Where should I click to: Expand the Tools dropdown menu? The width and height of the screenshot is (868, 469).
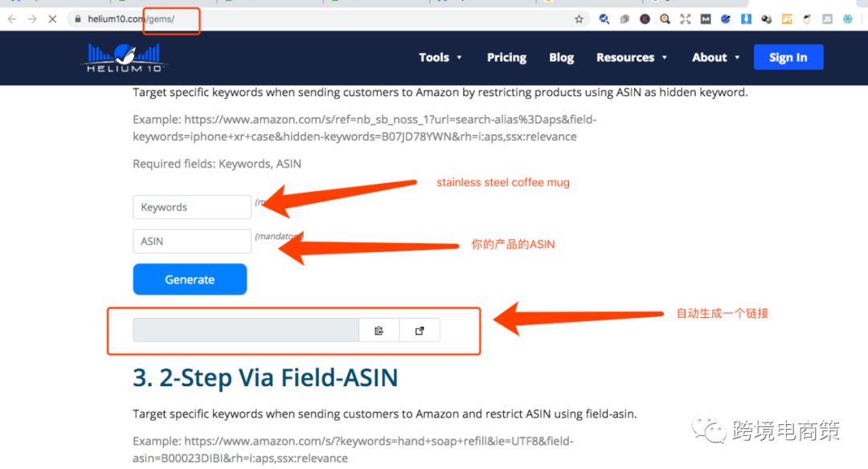(x=440, y=58)
